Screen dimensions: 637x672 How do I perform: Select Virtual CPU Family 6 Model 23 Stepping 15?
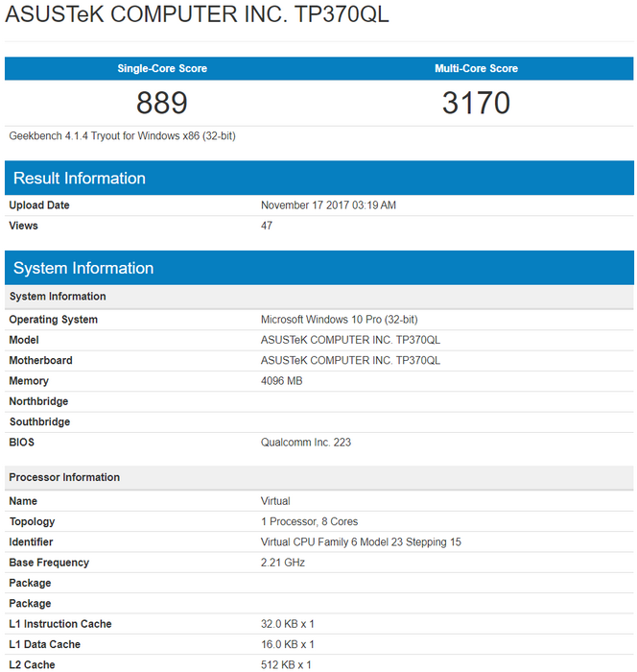[361, 542]
